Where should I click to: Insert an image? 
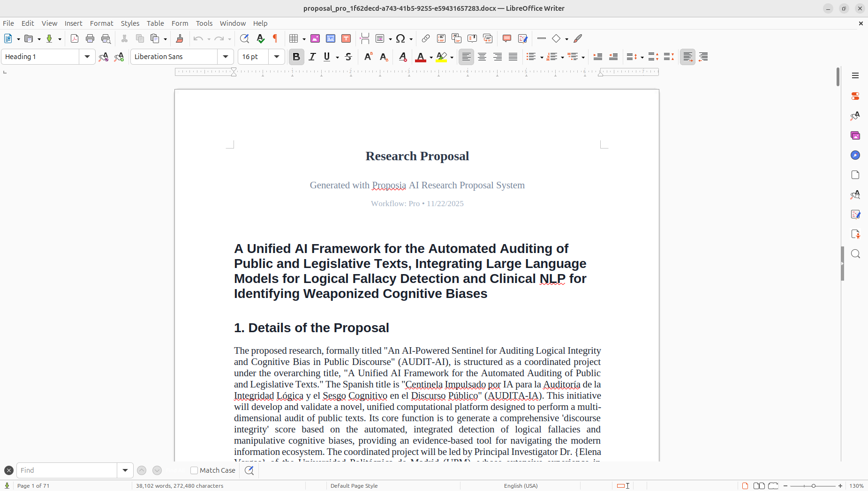(x=315, y=38)
